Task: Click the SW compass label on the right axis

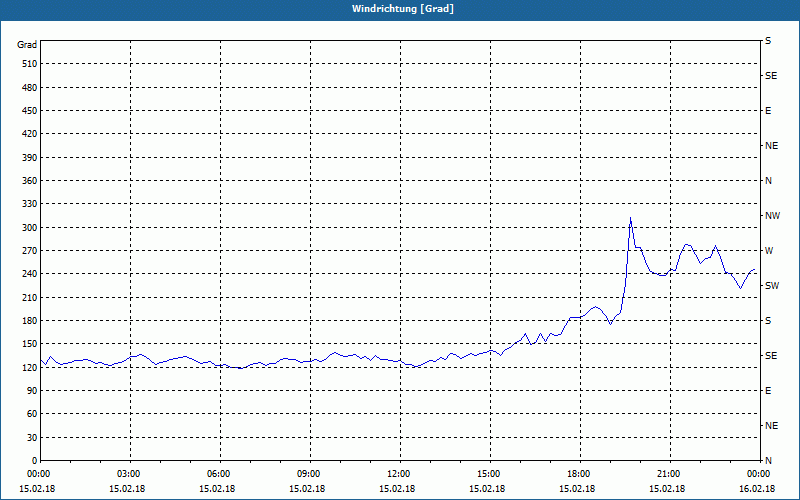Action: click(772, 286)
